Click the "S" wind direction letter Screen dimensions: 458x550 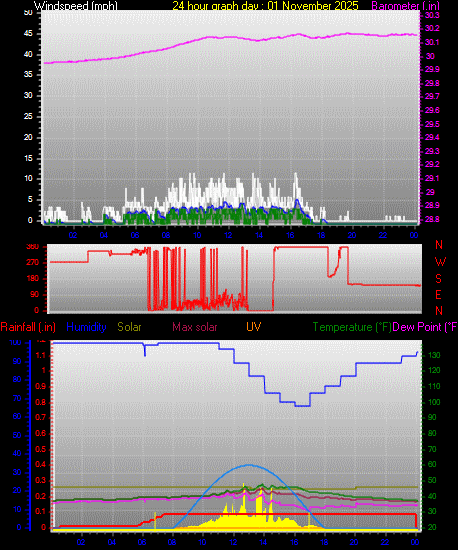click(438, 279)
